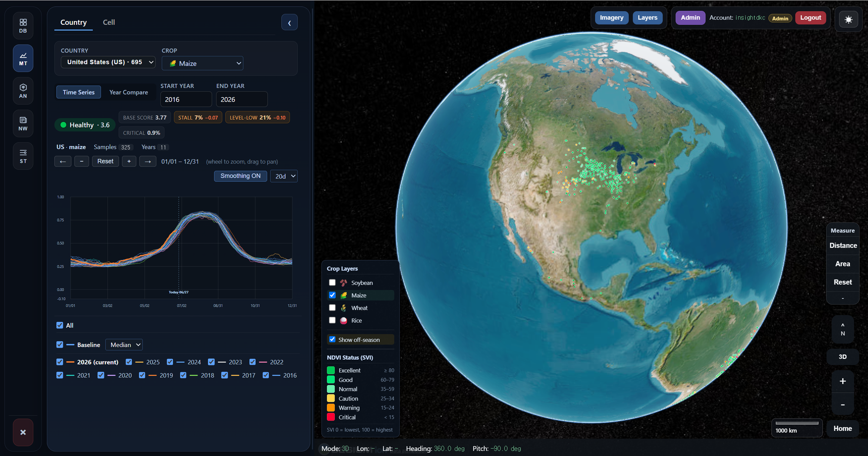Click the Admin button
Screen dimensions: 868x456
pyautogui.click(x=690, y=18)
